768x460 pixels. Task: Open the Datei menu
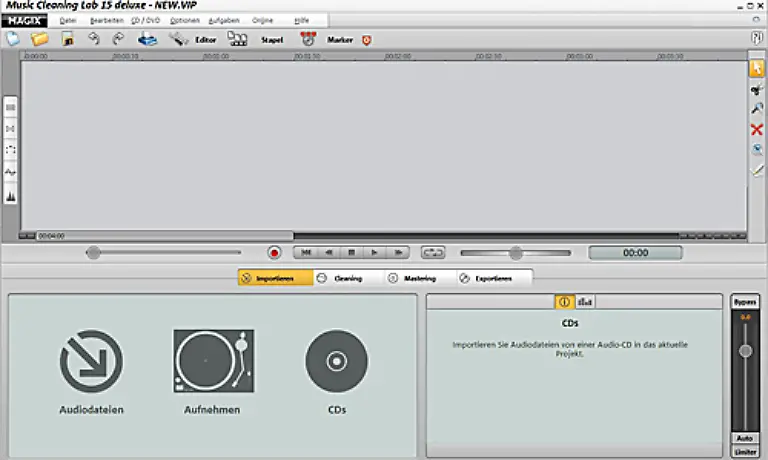click(68, 20)
